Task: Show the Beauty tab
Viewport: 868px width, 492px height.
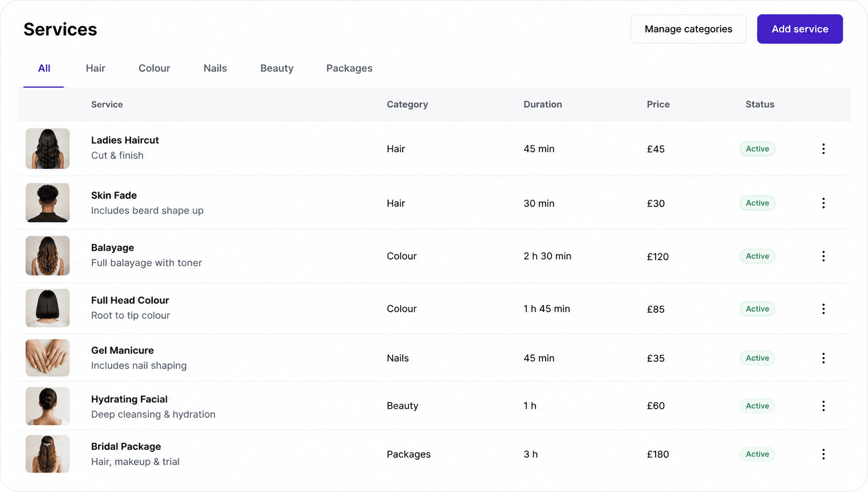Action: tap(277, 68)
